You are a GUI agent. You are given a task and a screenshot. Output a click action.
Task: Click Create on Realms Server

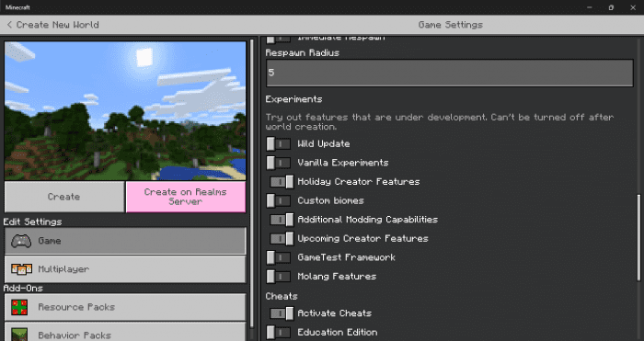[x=186, y=197]
